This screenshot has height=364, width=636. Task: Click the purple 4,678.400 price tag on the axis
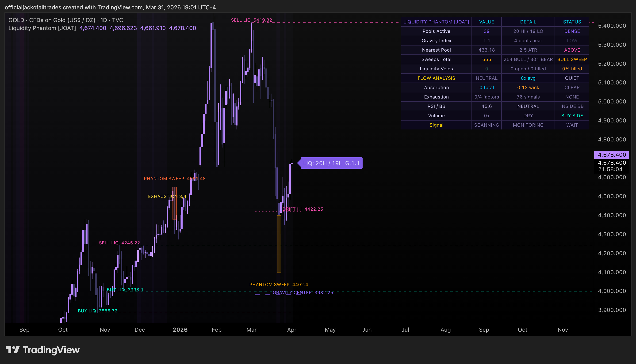[612, 155]
